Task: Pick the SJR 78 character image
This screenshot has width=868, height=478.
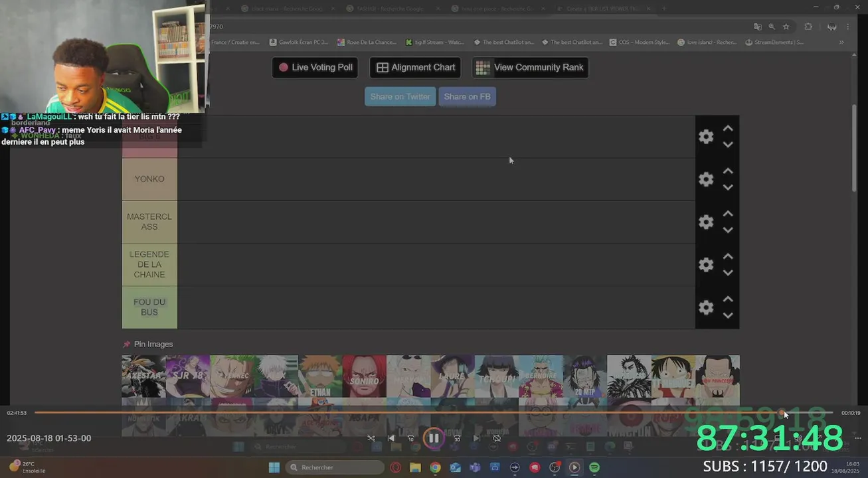Action: 188,376
